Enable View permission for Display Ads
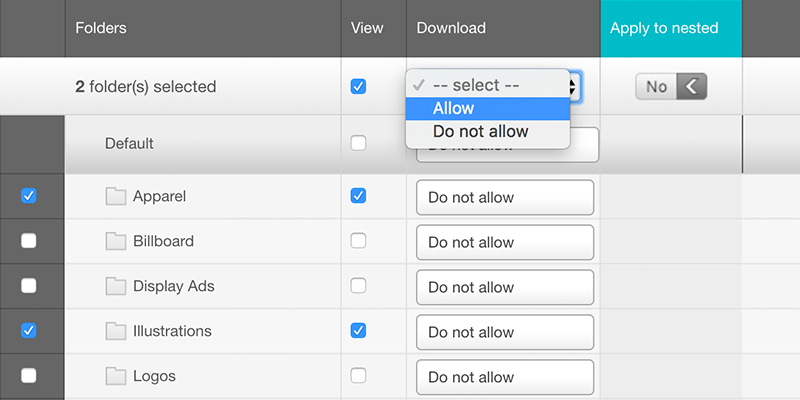Image resolution: width=800 pixels, height=400 pixels. [x=358, y=286]
